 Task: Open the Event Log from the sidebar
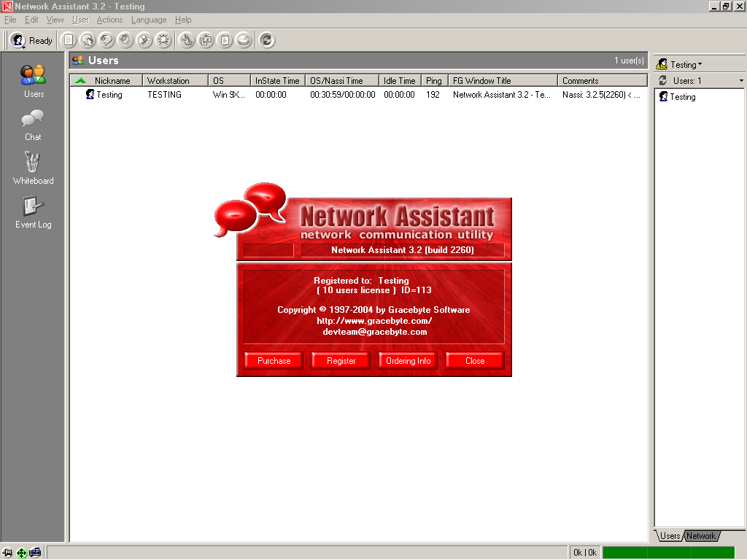click(x=33, y=212)
